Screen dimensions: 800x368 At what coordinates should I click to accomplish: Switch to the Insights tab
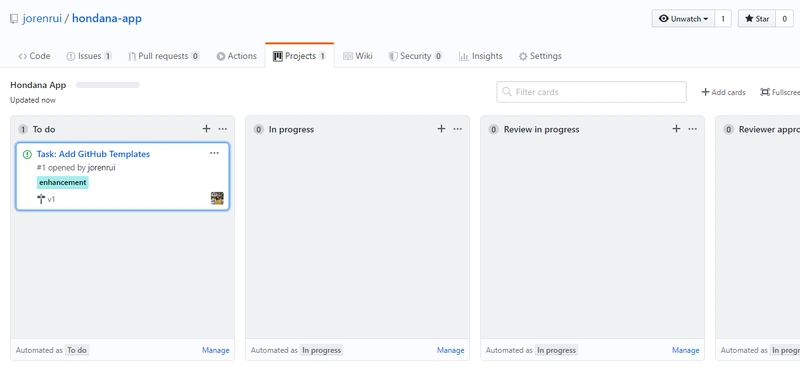pyautogui.click(x=481, y=56)
